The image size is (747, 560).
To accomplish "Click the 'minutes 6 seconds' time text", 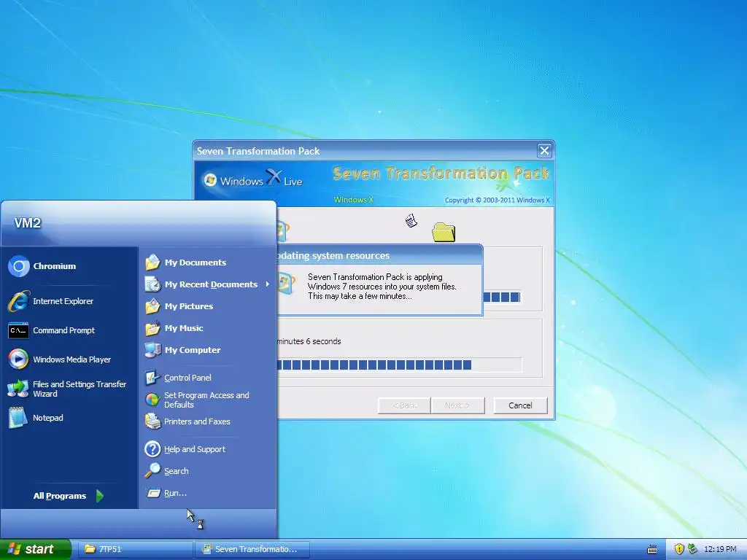I will coord(309,341).
